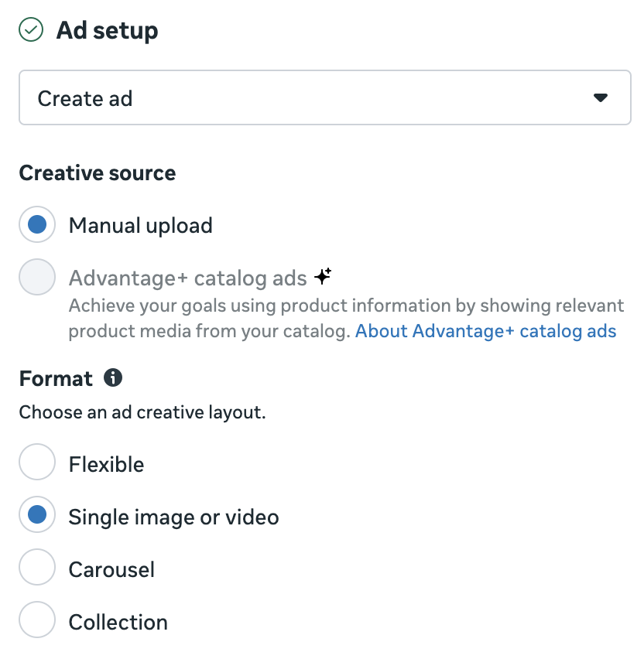Select Manual upload as creative source
Screen dimensions: 644x659
tap(36, 224)
